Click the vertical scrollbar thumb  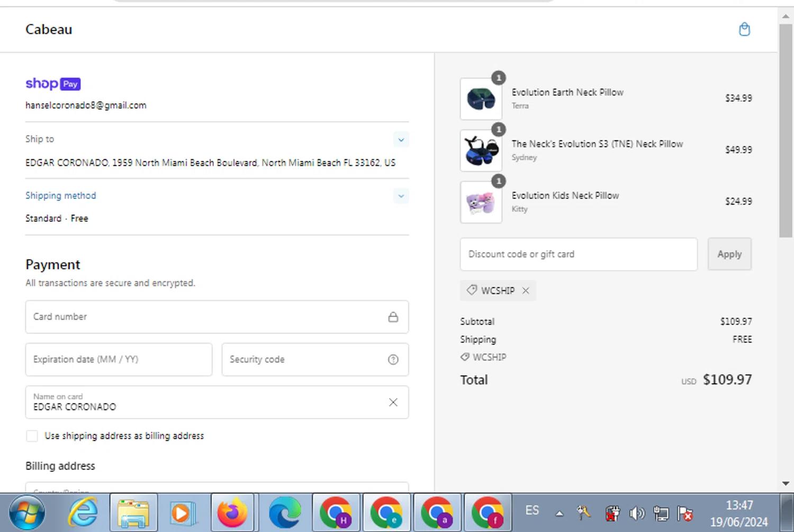(786, 130)
